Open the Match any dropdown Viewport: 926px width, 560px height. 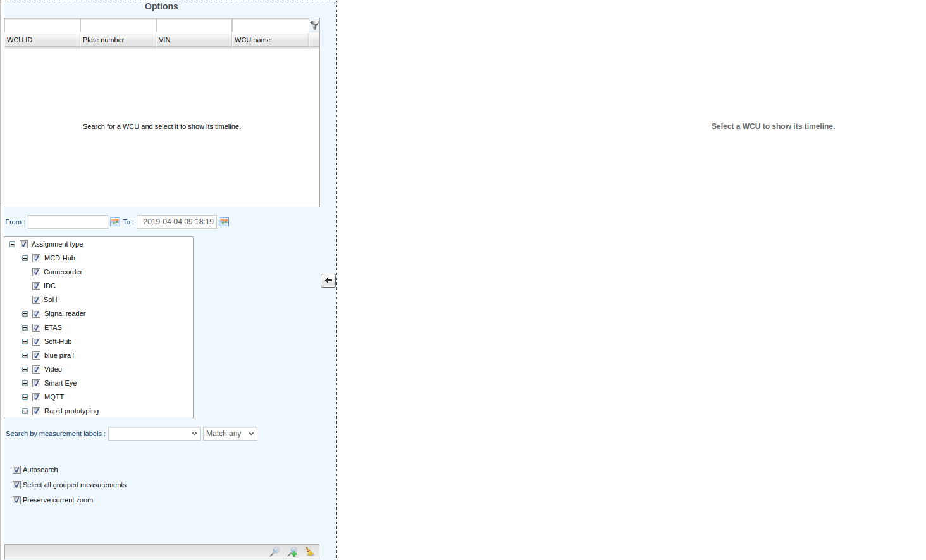point(230,434)
